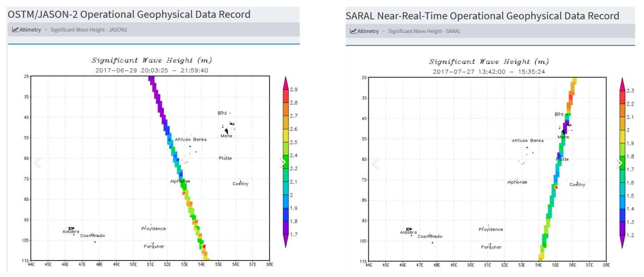Click the 'Alphonse' label on JASON-2 map

(180, 181)
